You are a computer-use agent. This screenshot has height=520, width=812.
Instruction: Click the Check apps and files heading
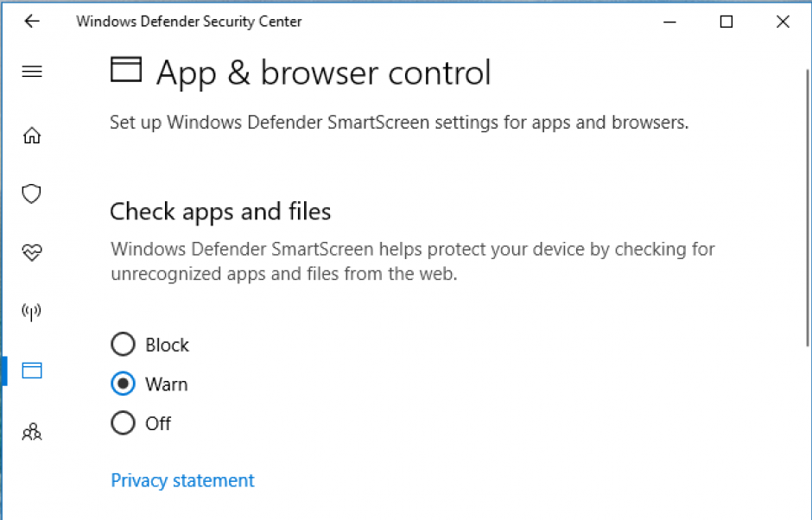[x=220, y=212]
